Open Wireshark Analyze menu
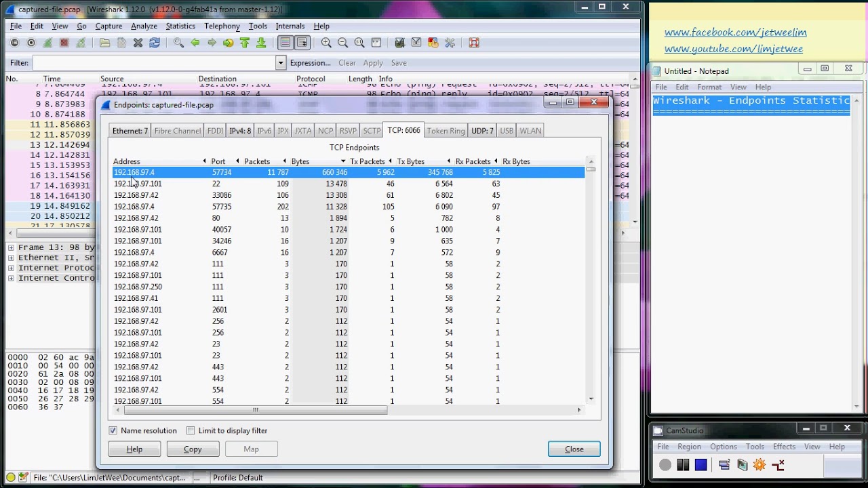868x488 pixels. pyautogui.click(x=144, y=26)
